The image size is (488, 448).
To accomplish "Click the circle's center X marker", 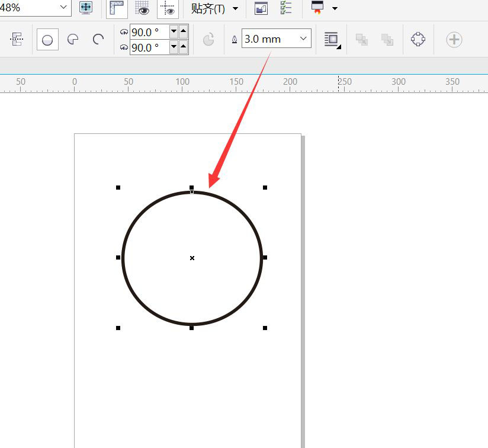I will click(192, 258).
